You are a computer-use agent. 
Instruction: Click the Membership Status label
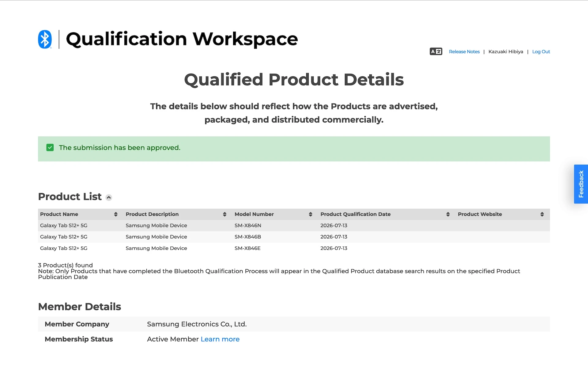tap(79, 339)
